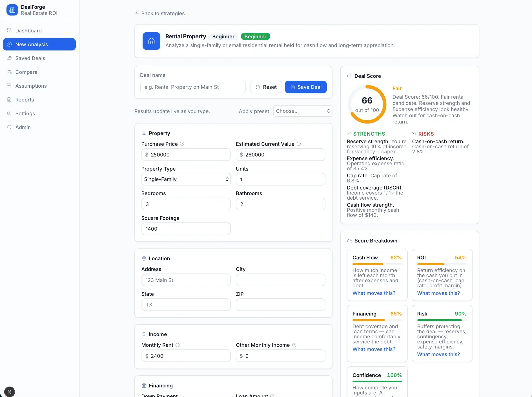
Task: Click the Bathrooms input field
Action: pos(280,204)
